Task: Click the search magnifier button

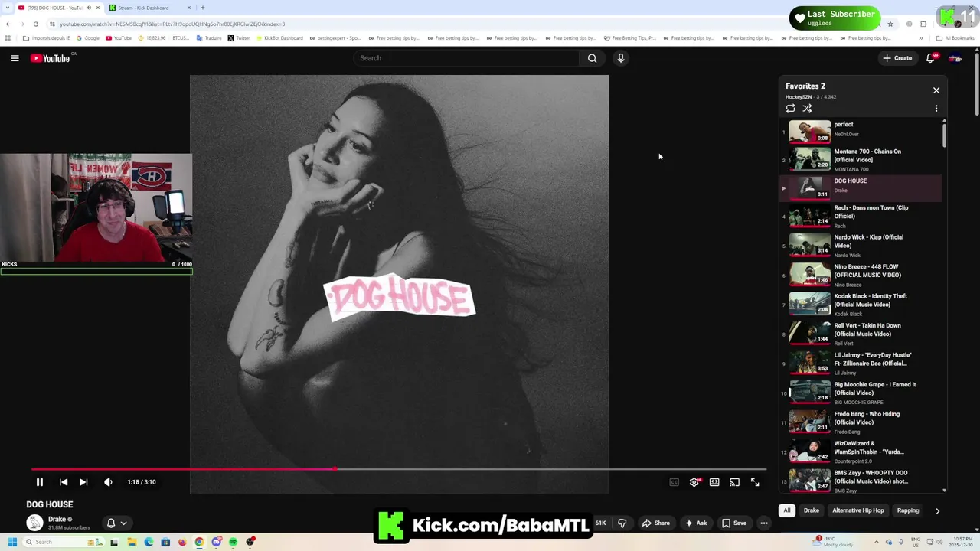Action: pos(592,58)
